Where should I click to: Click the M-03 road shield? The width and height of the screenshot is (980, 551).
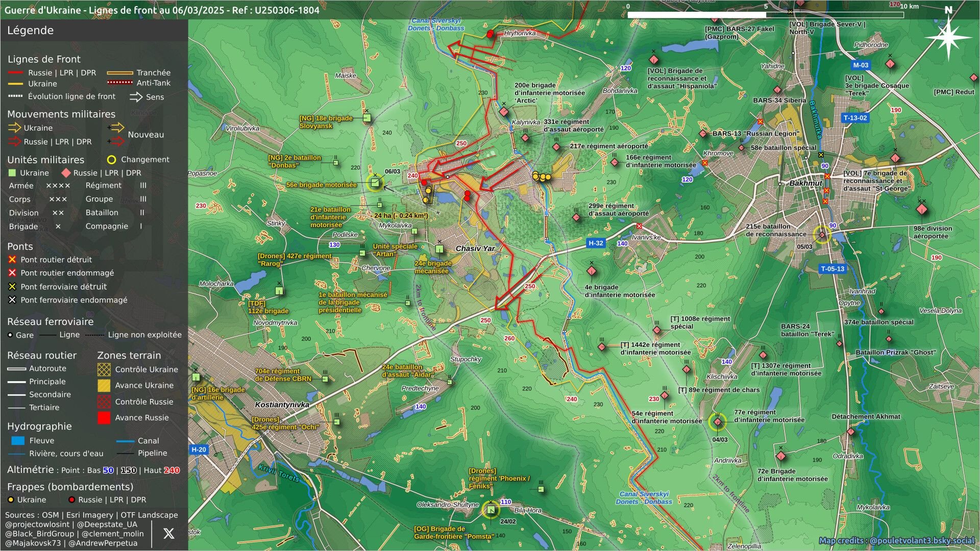(x=861, y=65)
